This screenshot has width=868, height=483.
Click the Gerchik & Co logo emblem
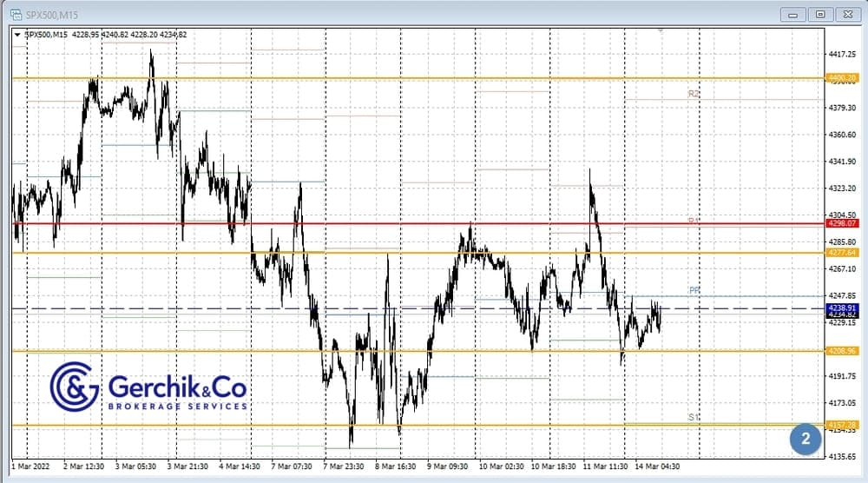click(75, 387)
